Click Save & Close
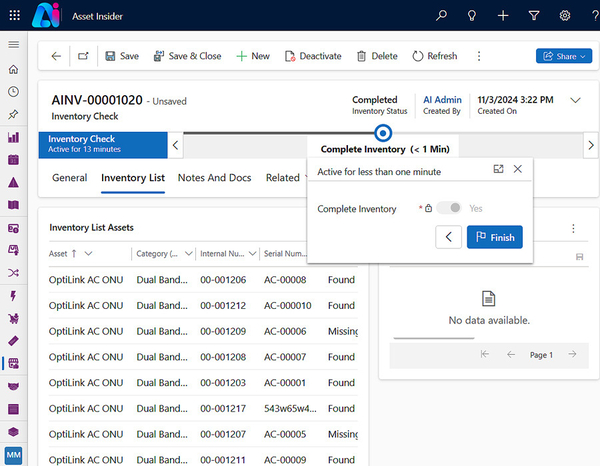This screenshot has height=466, width=600. tap(188, 56)
